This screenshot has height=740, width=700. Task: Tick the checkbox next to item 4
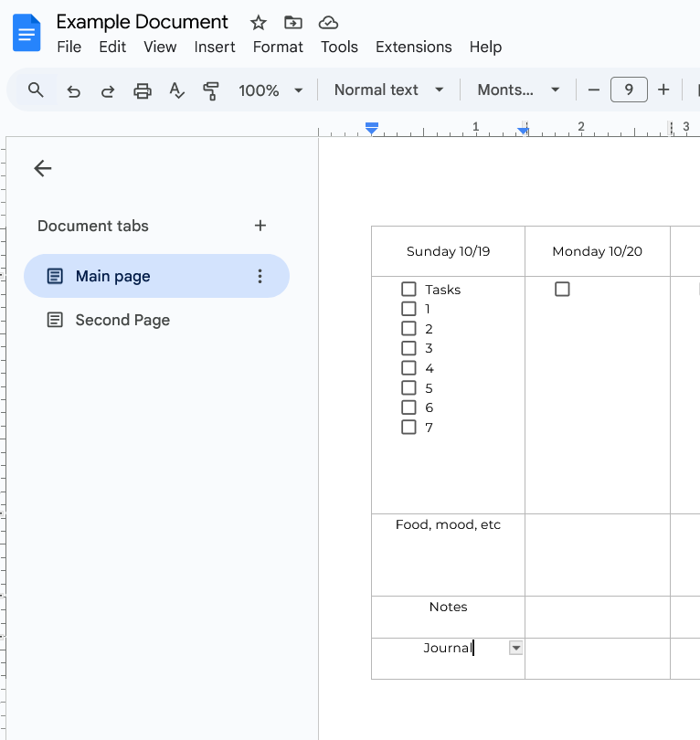[x=408, y=368]
